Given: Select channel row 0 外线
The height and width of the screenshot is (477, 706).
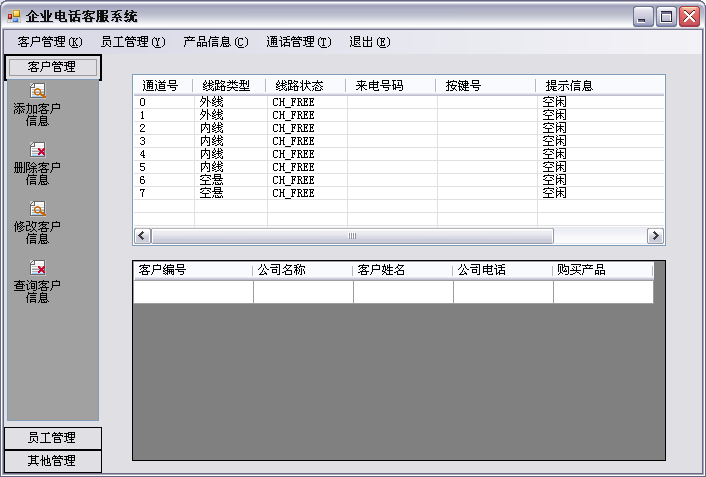Looking at the screenshot, I should click(x=399, y=102).
